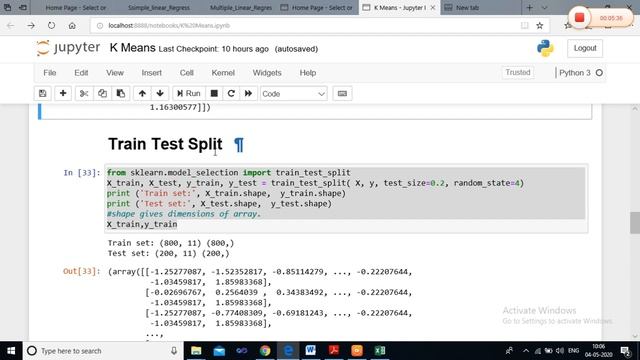
Task: Open File Explorer from the taskbar
Action: point(196,351)
